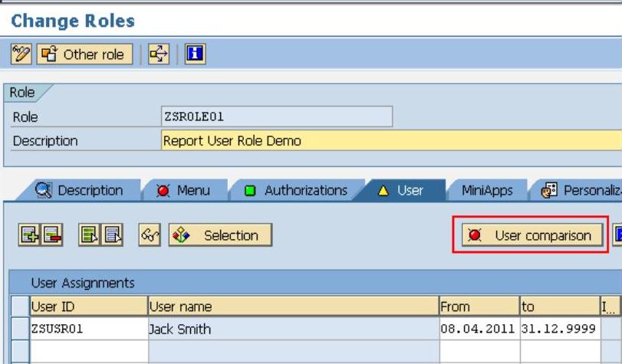Click the Jack Smith user name cell
Screen dimensions: 622x364
[x=294, y=329]
